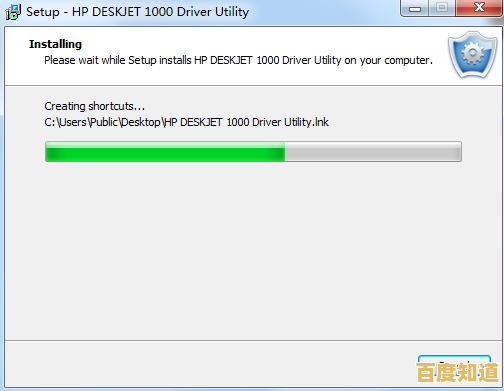Click the setup installer icon in title bar
Viewport: 504px width, 391px height.
click(x=13, y=12)
